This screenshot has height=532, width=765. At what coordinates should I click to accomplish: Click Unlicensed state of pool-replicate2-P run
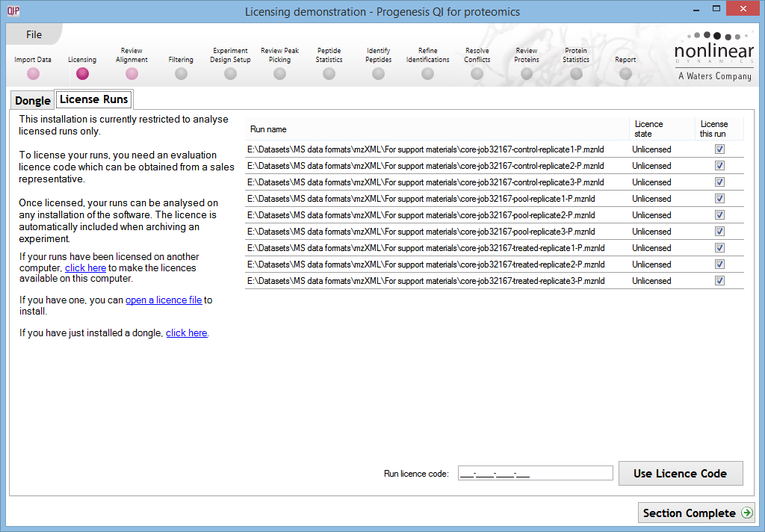coord(651,215)
